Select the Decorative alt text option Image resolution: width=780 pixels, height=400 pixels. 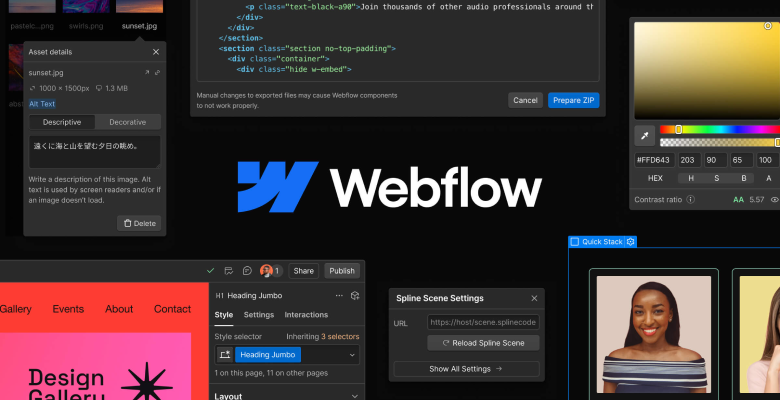(127, 122)
